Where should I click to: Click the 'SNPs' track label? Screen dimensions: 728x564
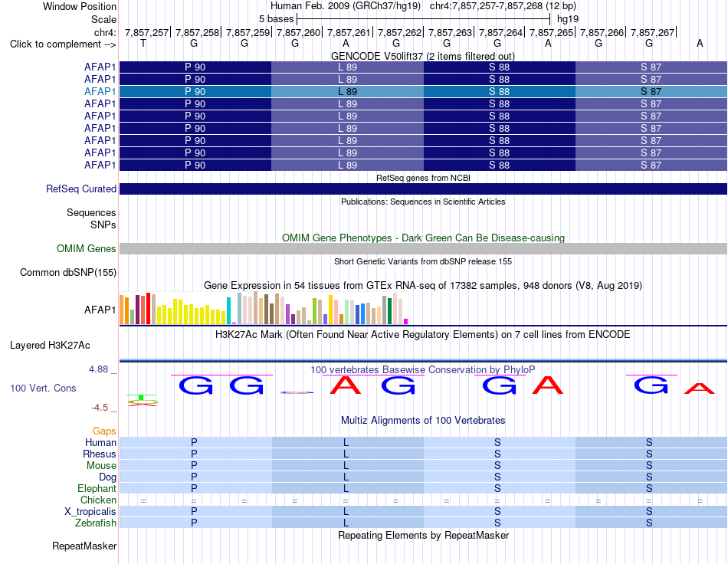(x=103, y=225)
